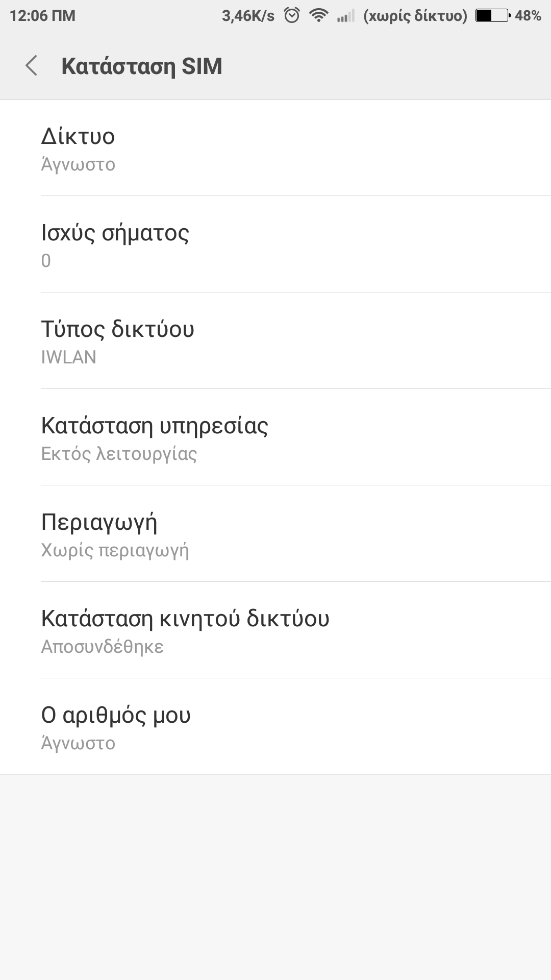The width and height of the screenshot is (551, 980).
Task: Tap the Εκτός λειτουργίας status value
Action: click(119, 454)
